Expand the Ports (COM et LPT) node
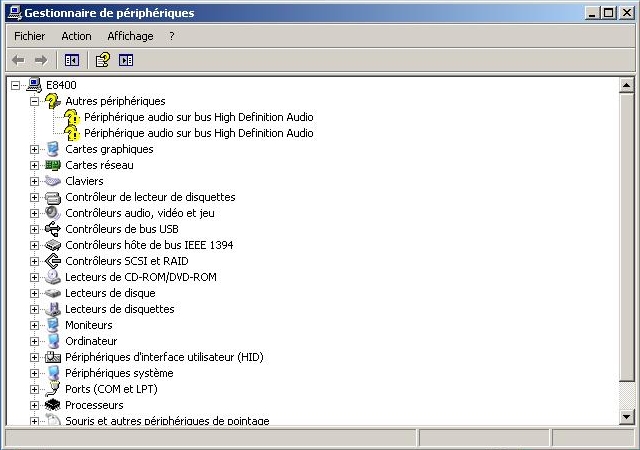Viewport: 640px width, 450px height. coord(34,390)
